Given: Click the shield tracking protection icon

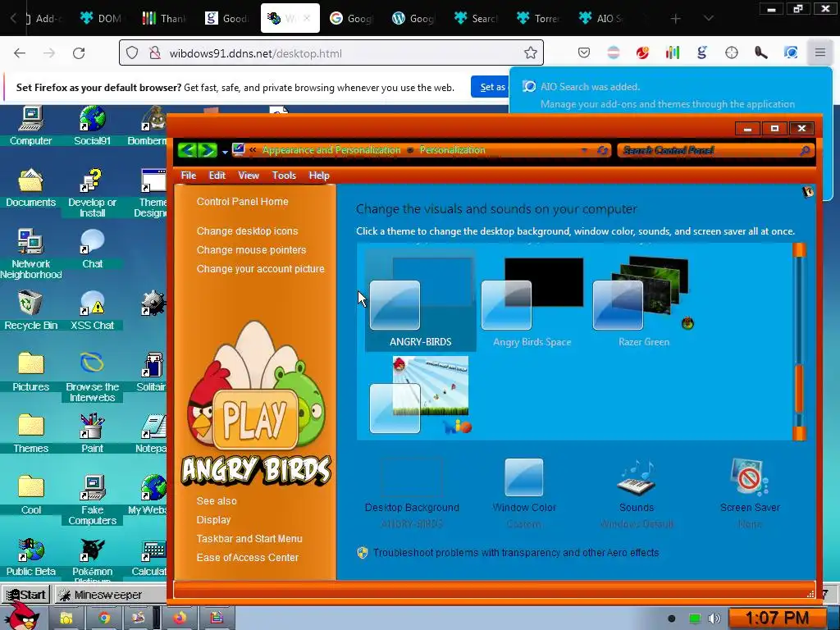Looking at the screenshot, I should [x=132, y=53].
